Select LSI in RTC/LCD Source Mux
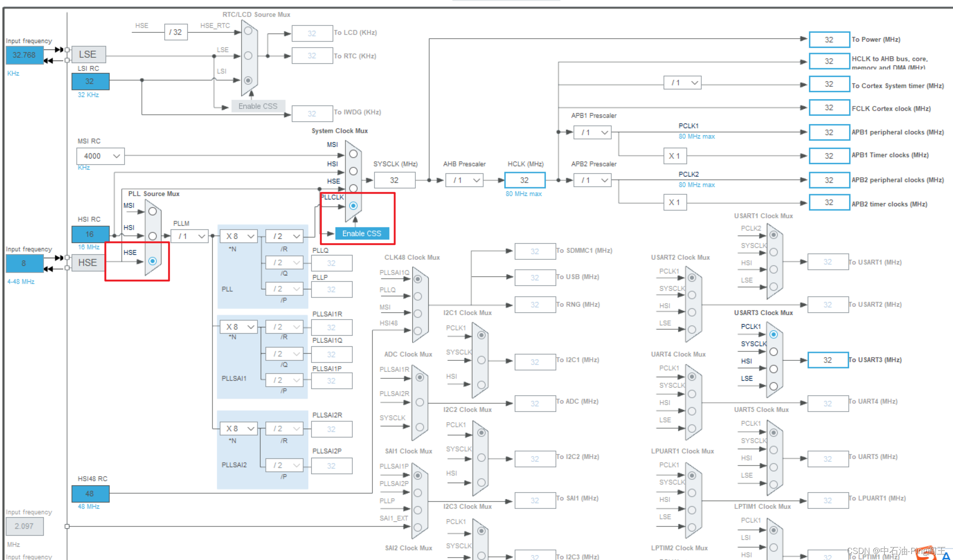953x560 pixels. (248, 80)
